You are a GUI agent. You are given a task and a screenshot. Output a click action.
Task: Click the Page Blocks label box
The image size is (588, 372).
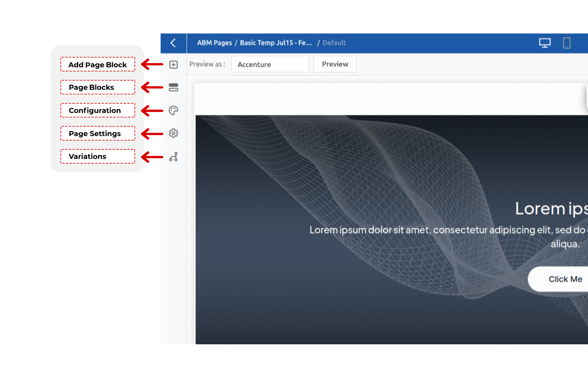tap(98, 87)
